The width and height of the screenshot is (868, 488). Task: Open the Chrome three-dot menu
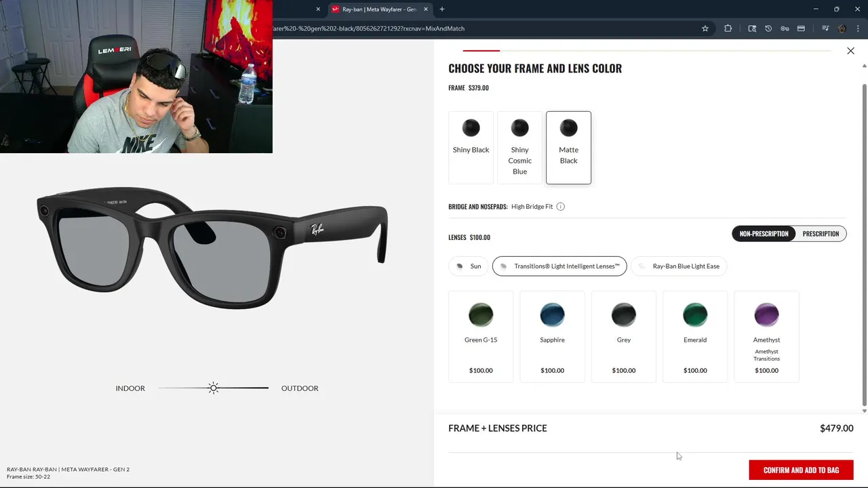click(858, 28)
